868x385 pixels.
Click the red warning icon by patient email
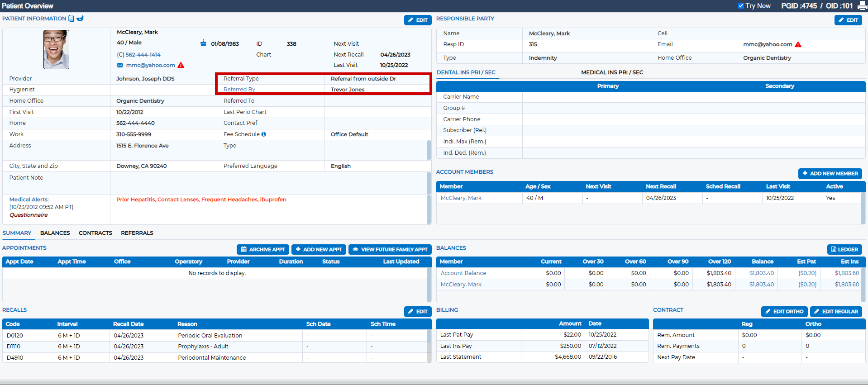[x=181, y=65]
